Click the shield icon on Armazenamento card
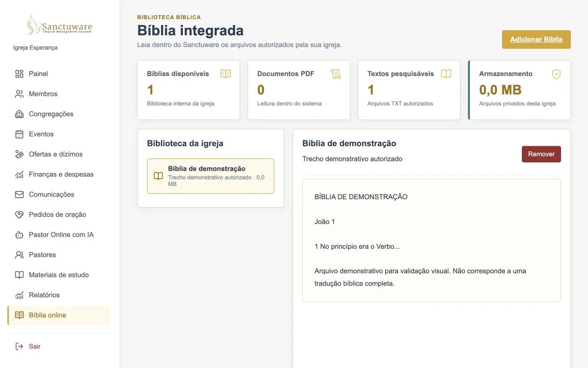 (556, 74)
